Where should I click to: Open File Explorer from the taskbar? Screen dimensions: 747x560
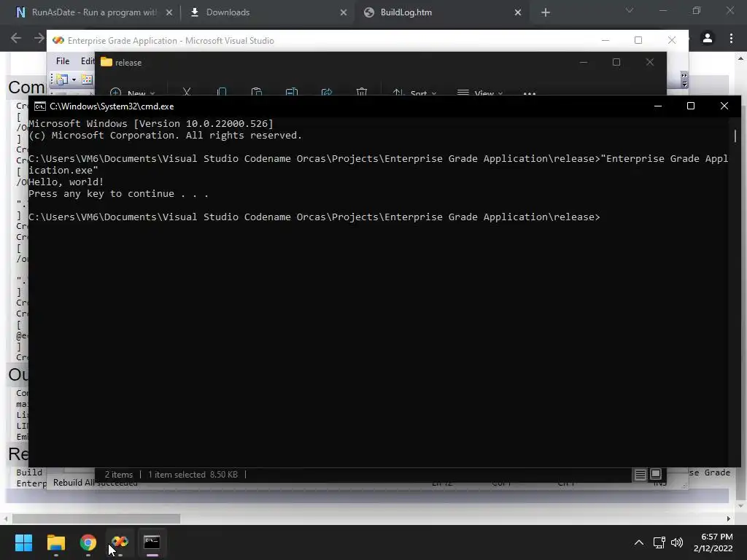(x=55, y=542)
